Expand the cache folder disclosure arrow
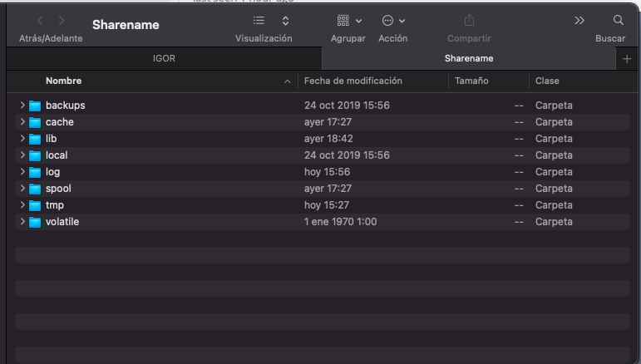Screen dimensions: 641x364 [22, 122]
